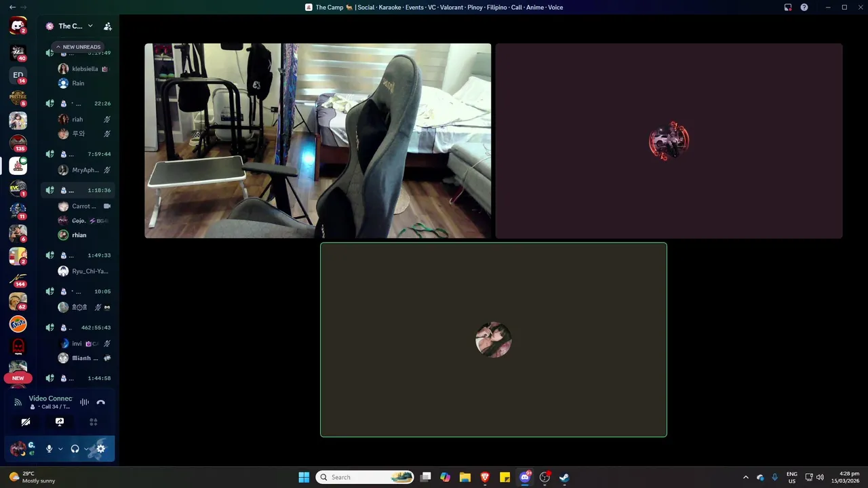Focus the red avatar participant tile
The image size is (868, 488).
[669, 141]
